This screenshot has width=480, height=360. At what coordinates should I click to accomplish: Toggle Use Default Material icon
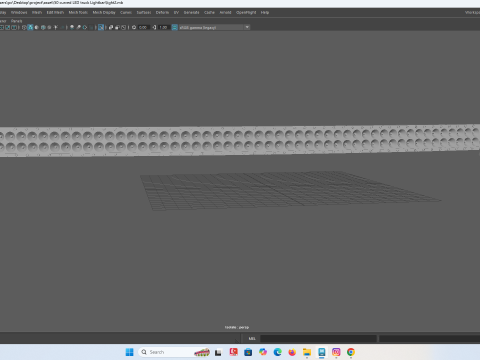[36, 27]
